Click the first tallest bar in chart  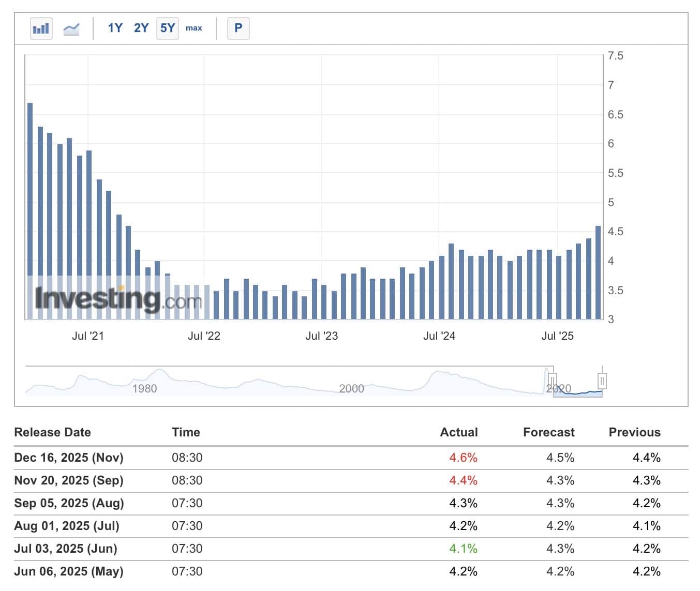[30, 211]
